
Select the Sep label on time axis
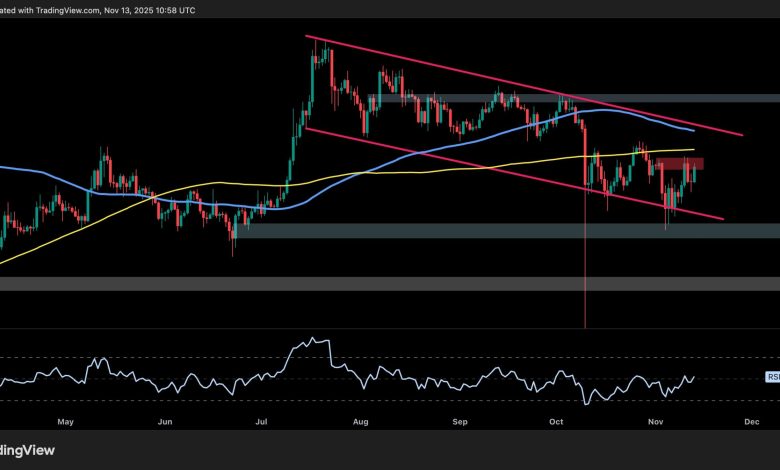(x=459, y=422)
